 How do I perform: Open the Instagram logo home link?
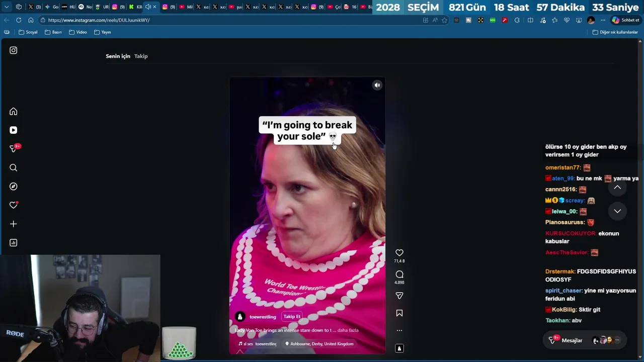point(14,50)
